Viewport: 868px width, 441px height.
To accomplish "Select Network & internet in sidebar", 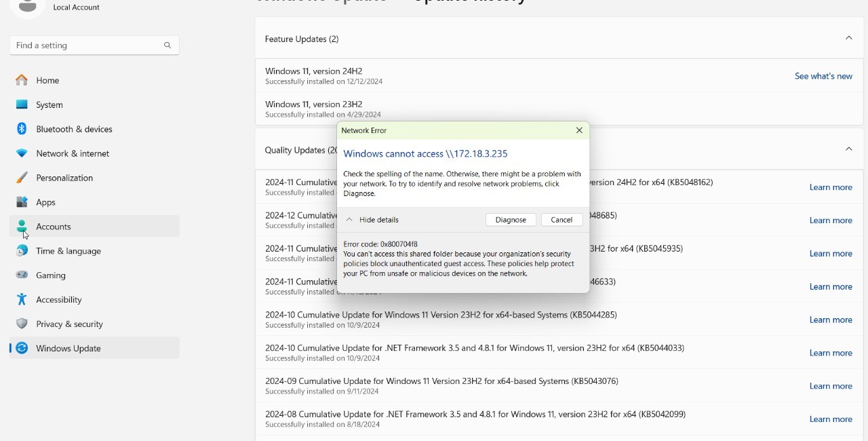I will pos(94,153).
